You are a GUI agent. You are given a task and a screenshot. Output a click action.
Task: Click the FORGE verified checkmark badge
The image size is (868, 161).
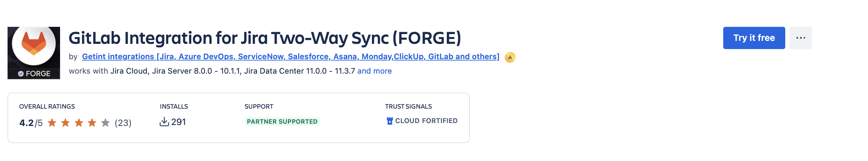pyautogui.click(x=21, y=74)
